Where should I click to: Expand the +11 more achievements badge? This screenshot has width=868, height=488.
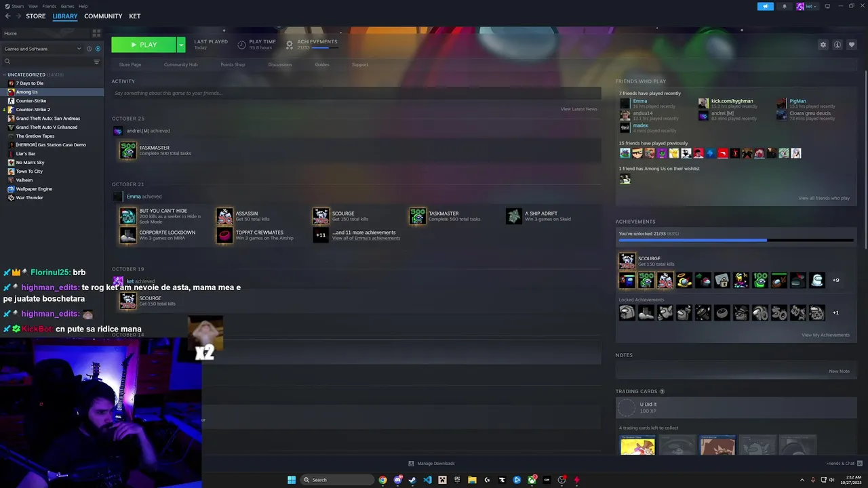tap(321, 235)
